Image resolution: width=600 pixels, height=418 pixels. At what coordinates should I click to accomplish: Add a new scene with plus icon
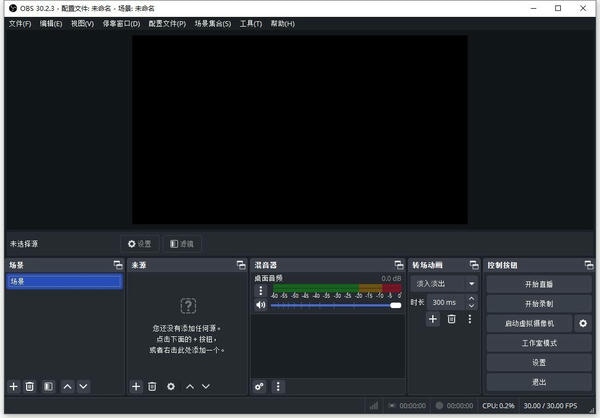coord(13,386)
